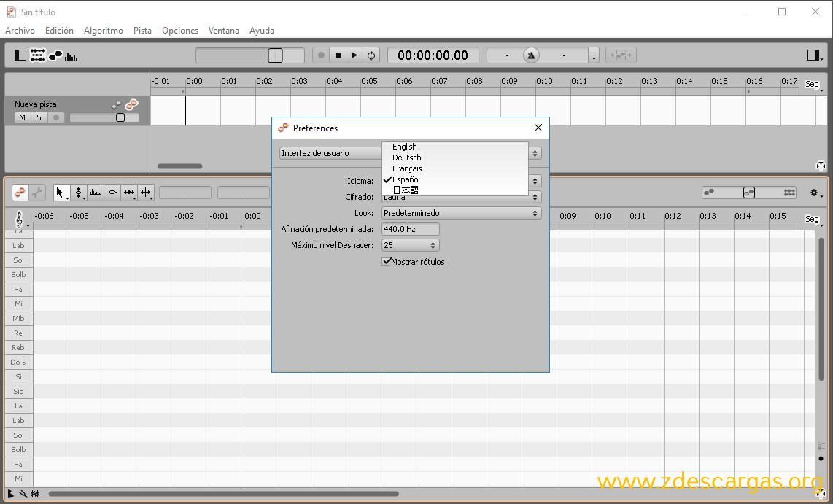The height and width of the screenshot is (504, 833).
Task: Start playback with the play button
Action: [354, 55]
